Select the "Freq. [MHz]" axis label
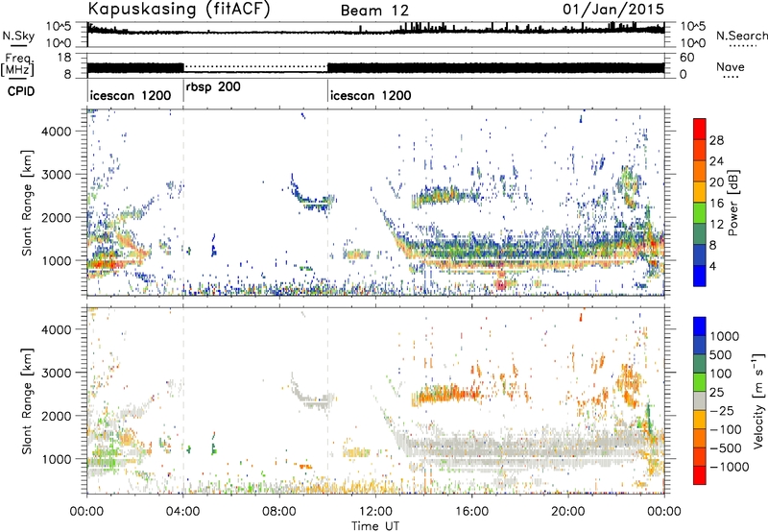Image resolution: width=768 pixels, height=532 pixels. 18,64
